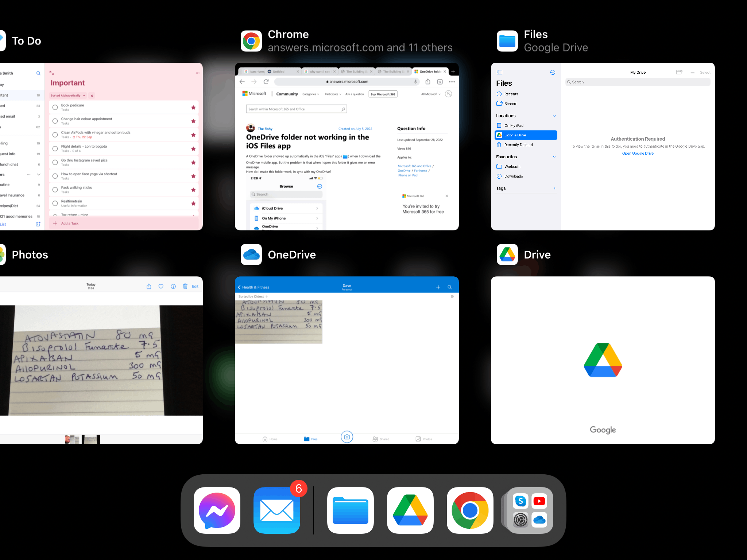Tap the share icon in Photos
The height and width of the screenshot is (560, 747).
pyautogui.click(x=149, y=287)
